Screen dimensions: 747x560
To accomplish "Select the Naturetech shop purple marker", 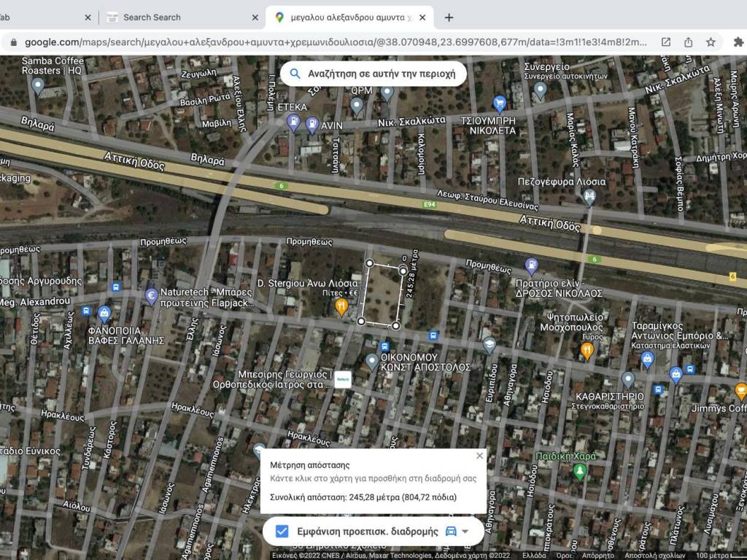I will click(x=152, y=296).
